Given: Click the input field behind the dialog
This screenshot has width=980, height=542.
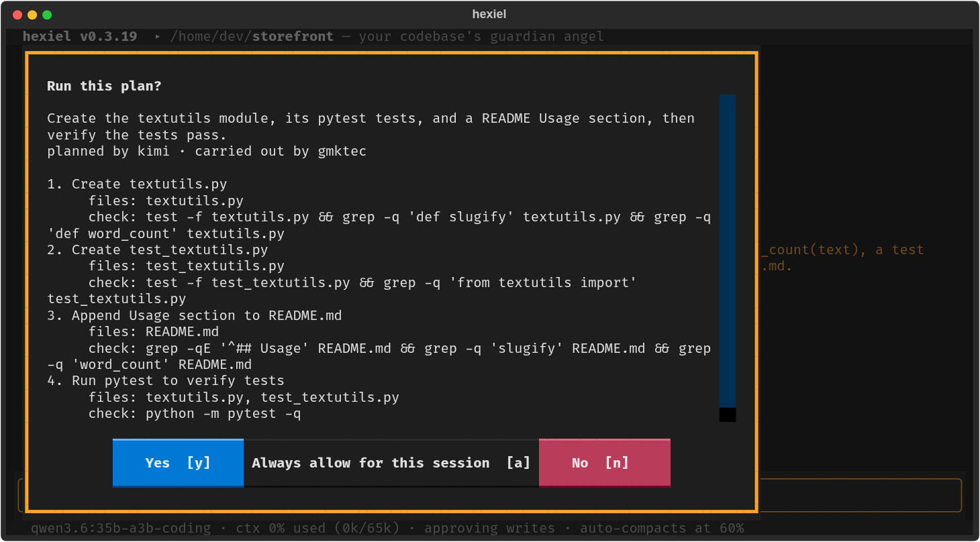Looking at the screenshot, I should coord(490,495).
